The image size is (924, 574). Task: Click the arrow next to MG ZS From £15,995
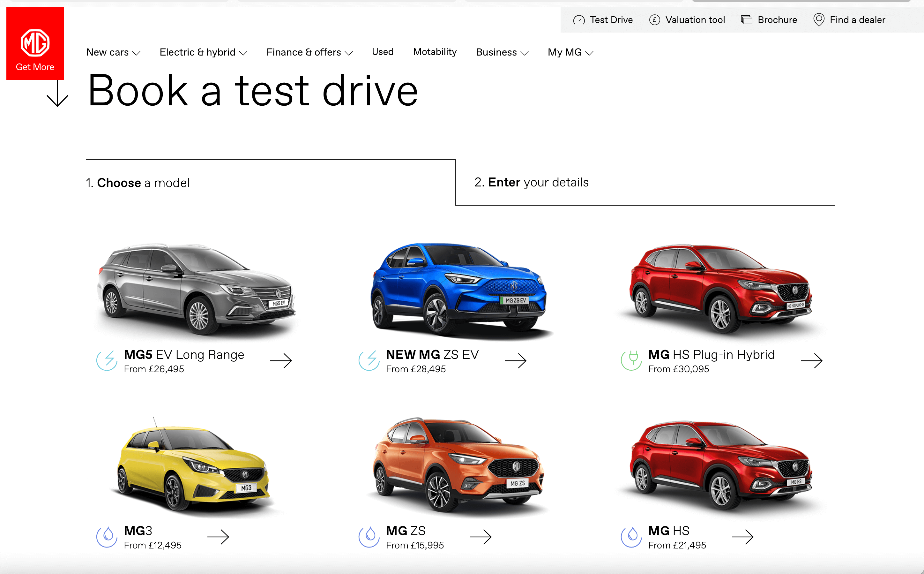[x=481, y=537]
